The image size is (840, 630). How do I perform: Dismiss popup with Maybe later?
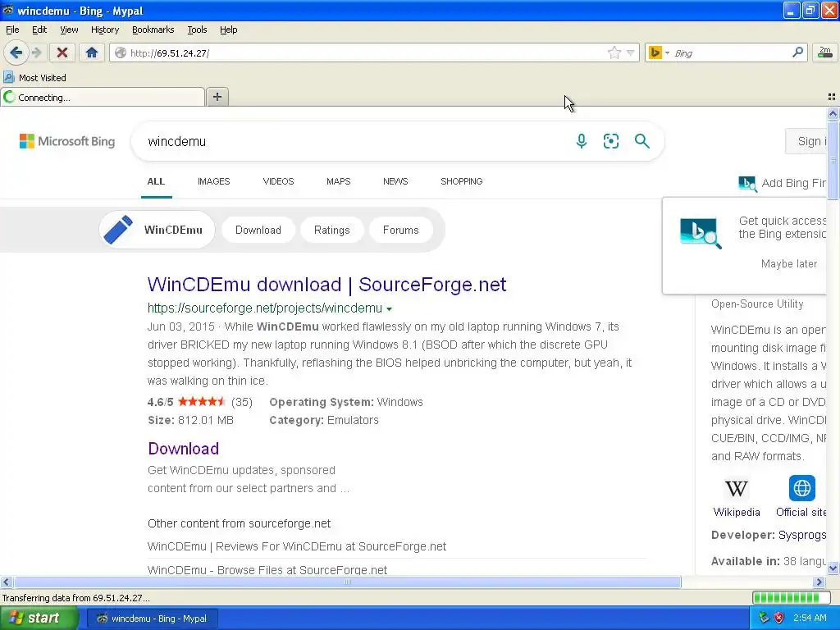point(789,263)
